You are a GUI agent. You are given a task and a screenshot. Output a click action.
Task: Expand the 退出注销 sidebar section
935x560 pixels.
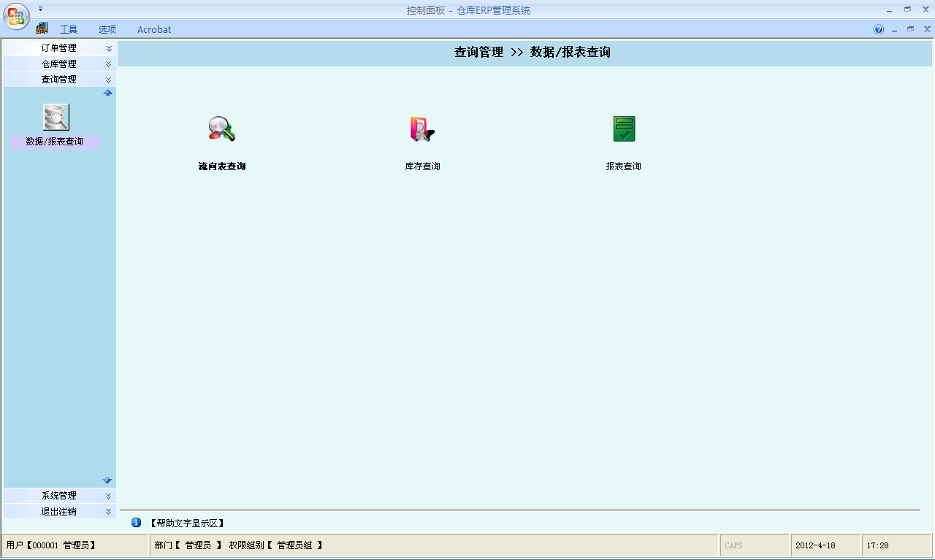click(x=60, y=512)
